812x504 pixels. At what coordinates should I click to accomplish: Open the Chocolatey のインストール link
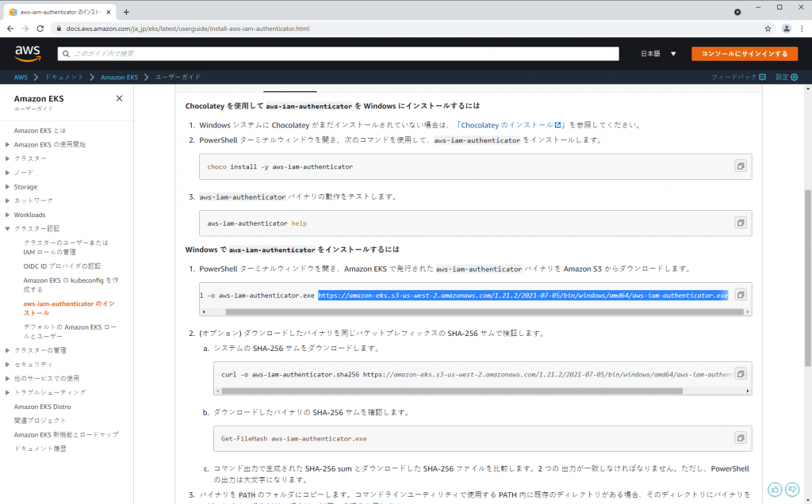[511, 124]
